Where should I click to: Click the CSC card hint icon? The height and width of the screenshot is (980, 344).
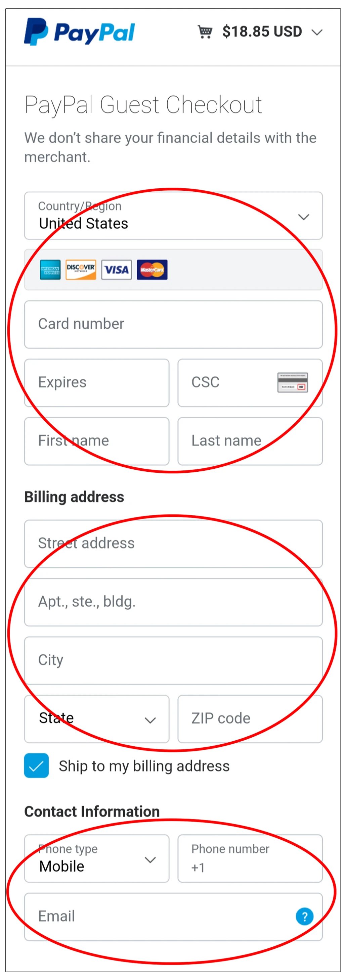click(292, 382)
